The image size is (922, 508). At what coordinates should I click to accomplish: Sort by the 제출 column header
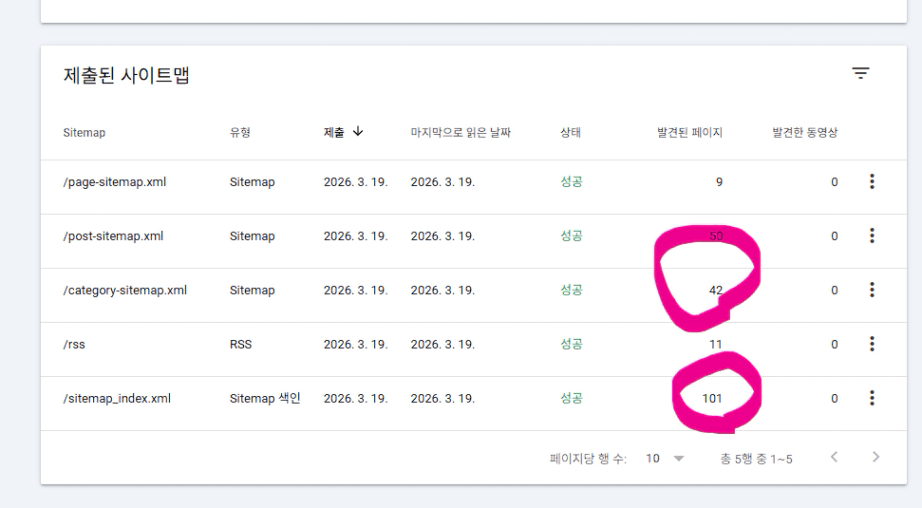coord(333,132)
